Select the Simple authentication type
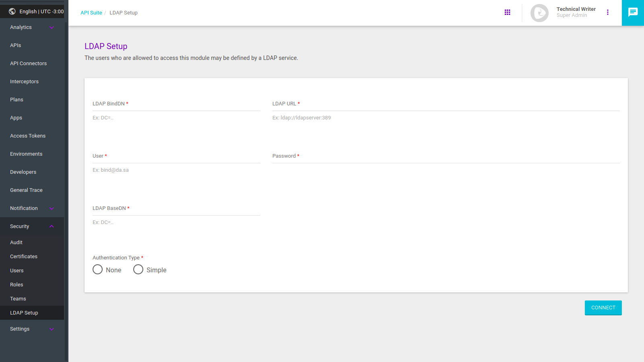The width and height of the screenshot is (644, 362). 138,269
